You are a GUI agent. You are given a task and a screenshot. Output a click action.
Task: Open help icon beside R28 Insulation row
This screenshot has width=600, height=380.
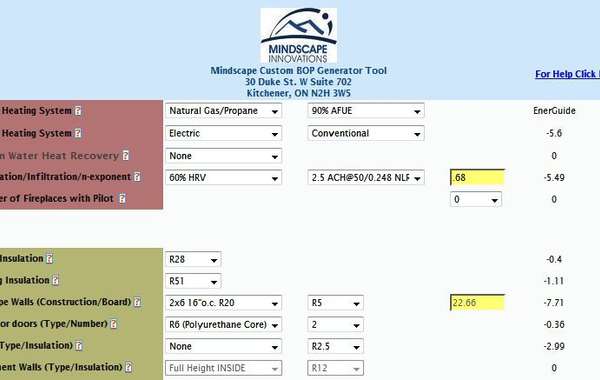(x=49, y=259)
